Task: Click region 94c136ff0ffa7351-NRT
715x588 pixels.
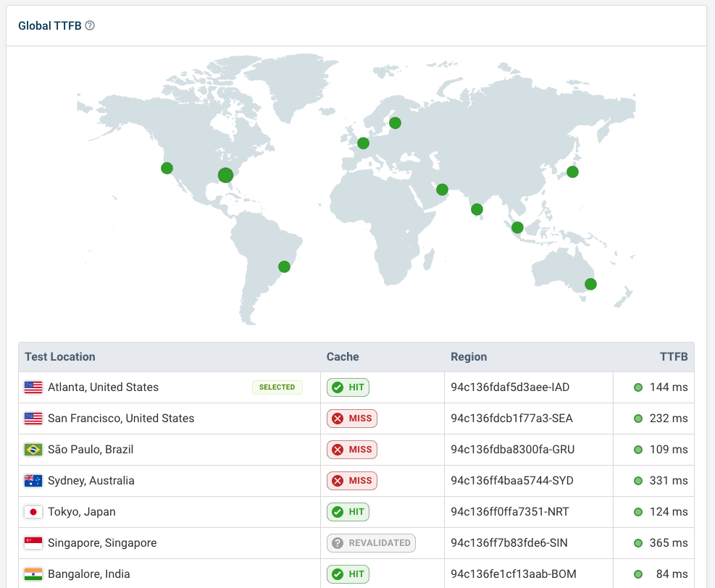Action: coord(510,512)
